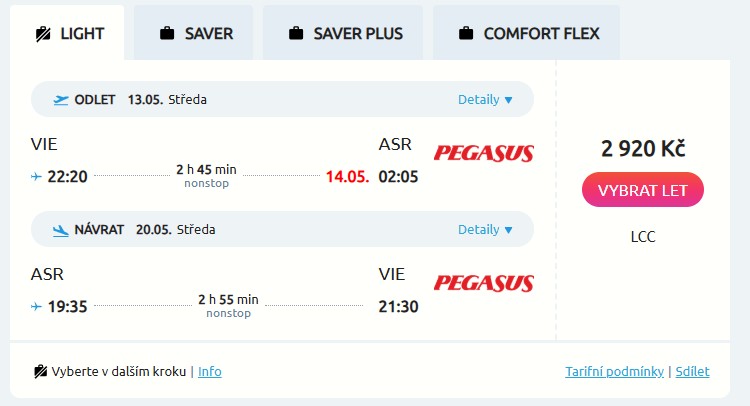This screenshot has width=750, height=406.
Task: Select the SAVER PLUS fare tab
Action: [x=343, y=33]
